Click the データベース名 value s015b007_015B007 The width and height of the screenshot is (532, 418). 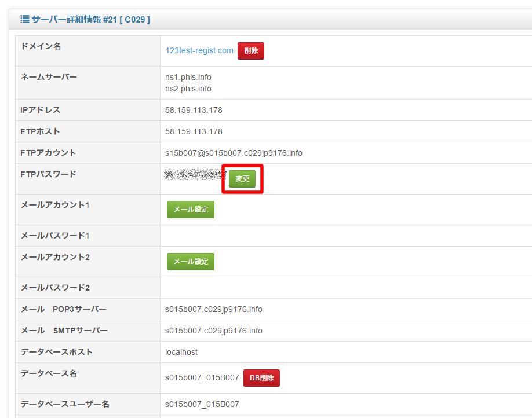coord(202,377)
